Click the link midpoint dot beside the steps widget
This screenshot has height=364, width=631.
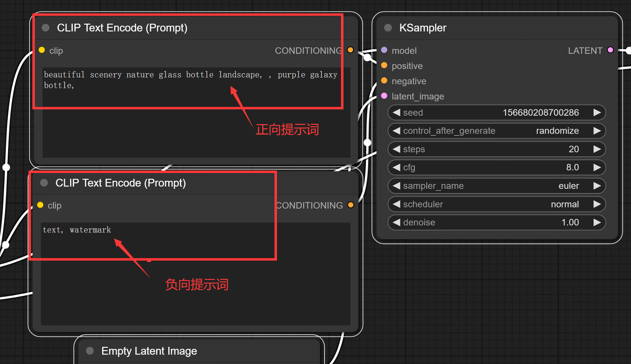click(x=367, y=142)
